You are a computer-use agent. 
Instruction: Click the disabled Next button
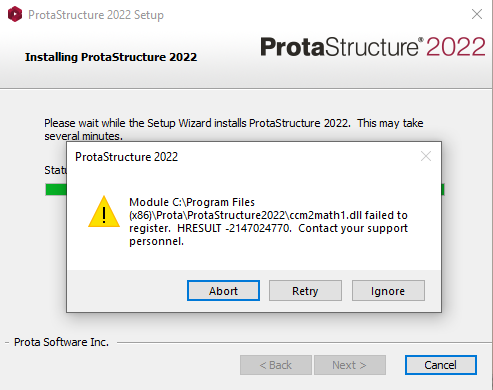(x=350, y=365)
